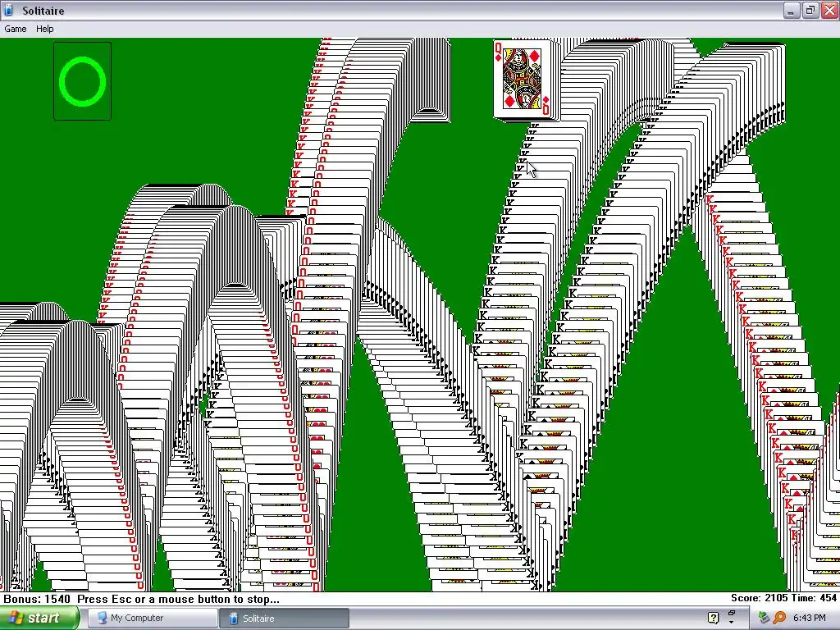Click the Queen of Diamonds card
The width and height of the screenshot is (840, 630).
coord(523,80)
